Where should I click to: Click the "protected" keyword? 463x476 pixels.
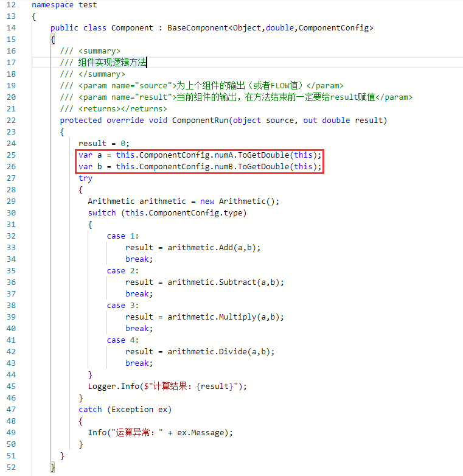click(81, 120)
